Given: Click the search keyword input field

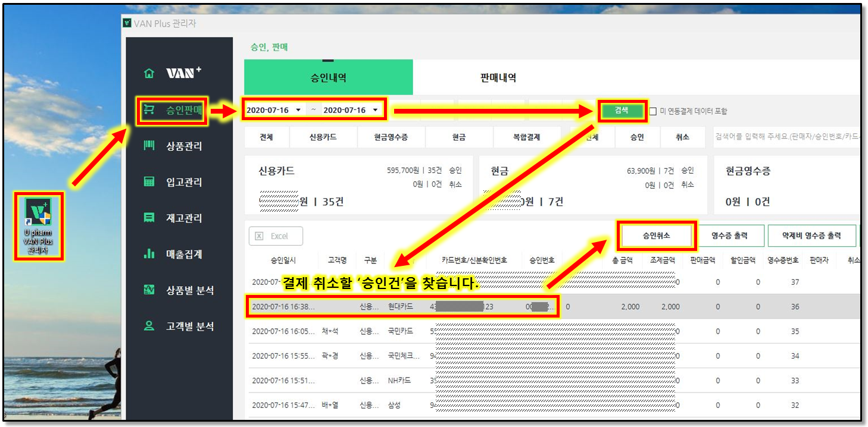Looking at the screenshot, I should tap(786, 137).
